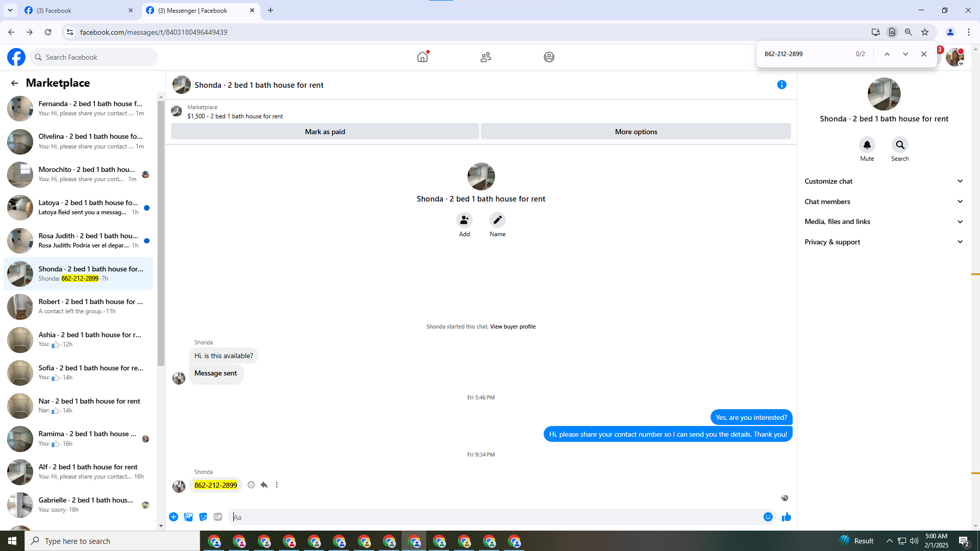
Task: Open Windows Start menu
Action: pyautogui.click(x=12, y=541)
